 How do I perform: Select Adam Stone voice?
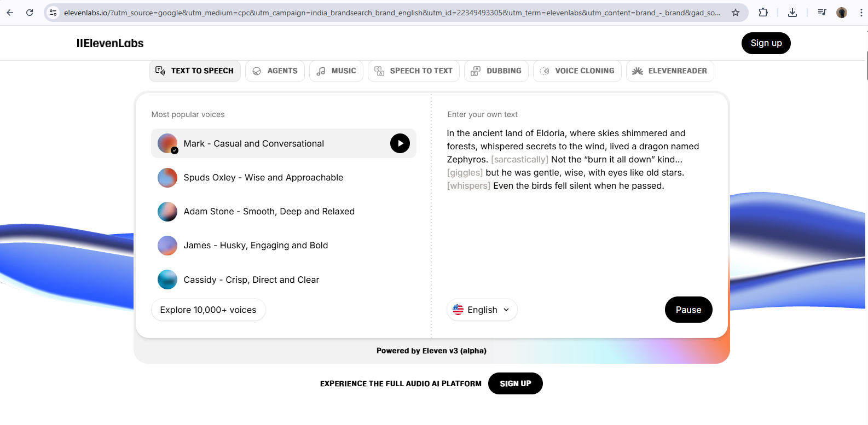coord(269,212)
